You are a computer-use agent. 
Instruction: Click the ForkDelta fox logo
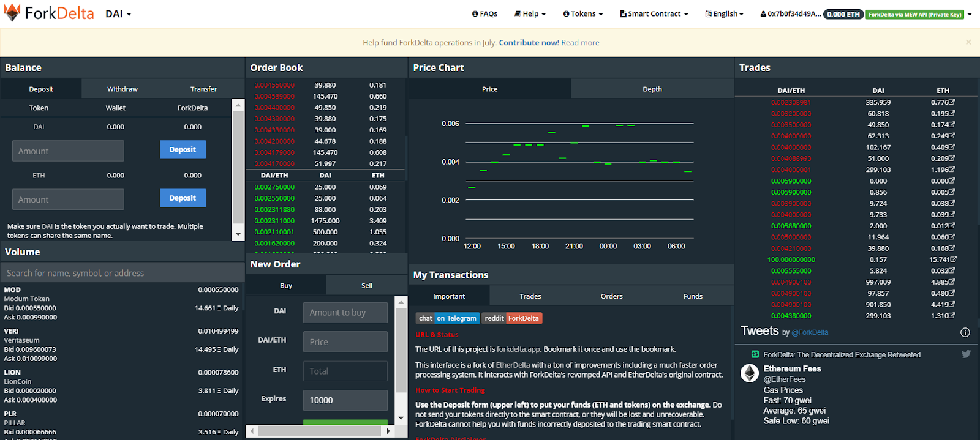click(12, 13)
